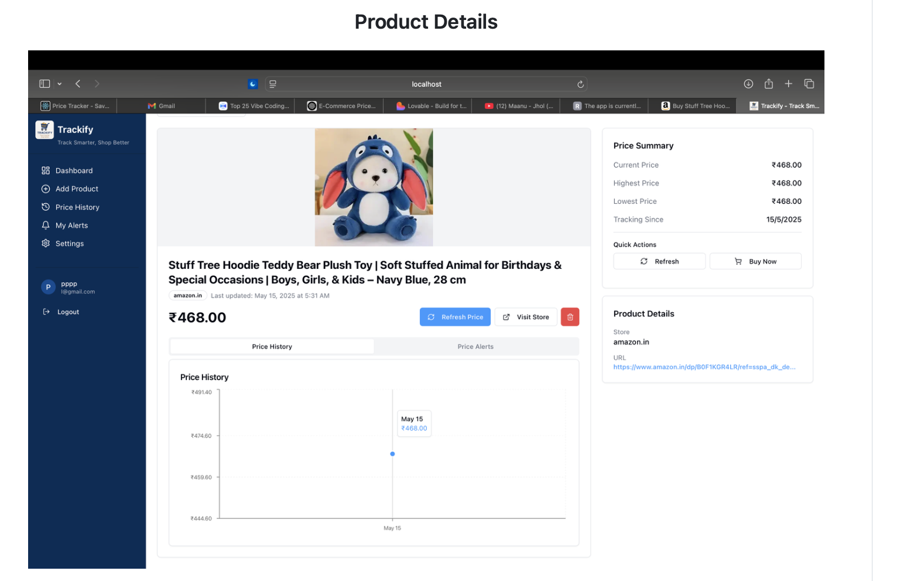Click the Refresh button in Quick Actions
Screen dimensions: 924x581
[x=659, y=261]
